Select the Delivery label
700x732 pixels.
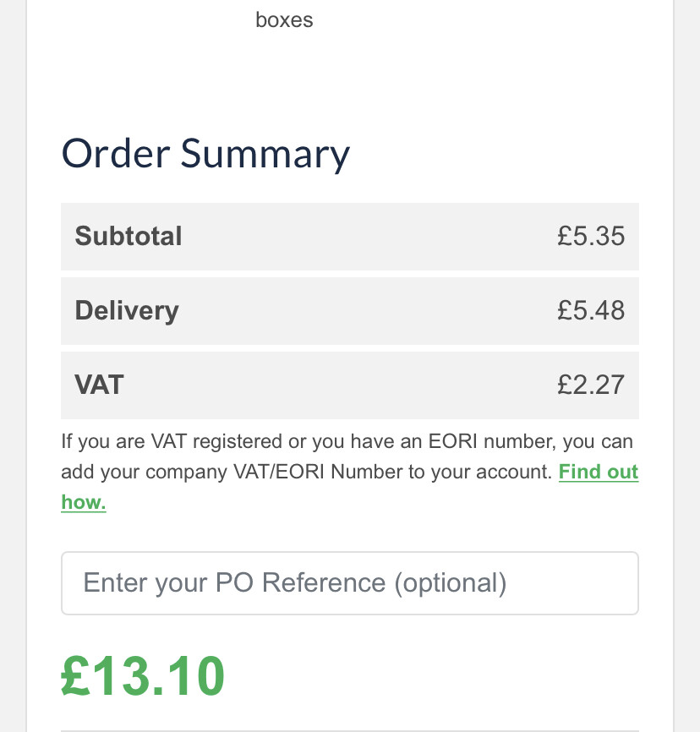(127, 310)
